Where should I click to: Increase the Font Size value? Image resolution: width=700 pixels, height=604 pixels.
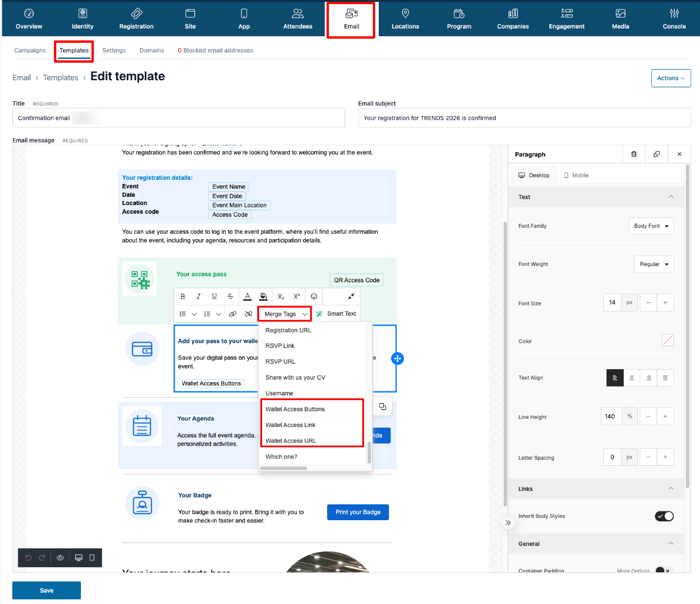coord(665,303)
